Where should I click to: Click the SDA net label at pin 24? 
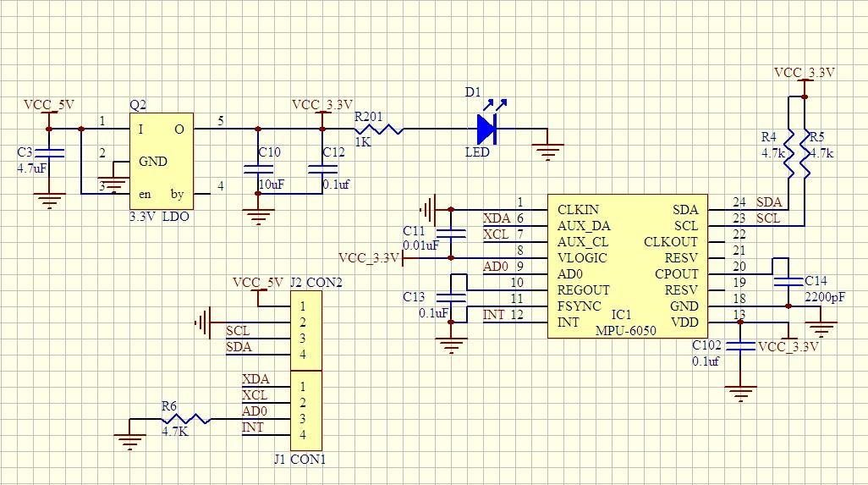point(769,202)
